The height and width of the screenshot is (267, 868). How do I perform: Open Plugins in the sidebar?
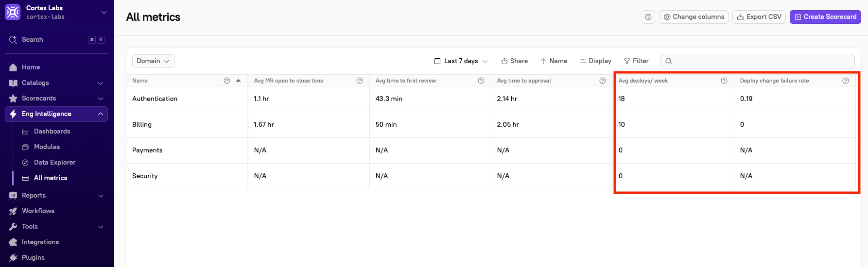click(x=33, y=258)
